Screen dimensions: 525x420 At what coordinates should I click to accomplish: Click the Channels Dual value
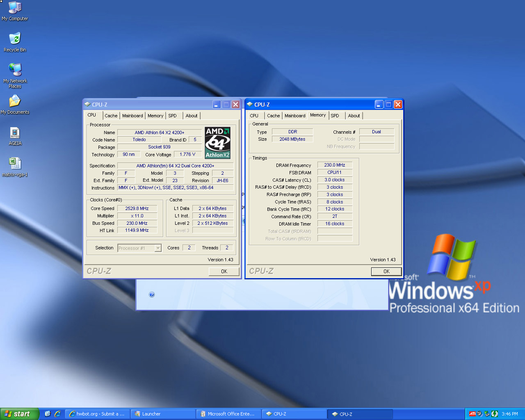pos(377,132)
